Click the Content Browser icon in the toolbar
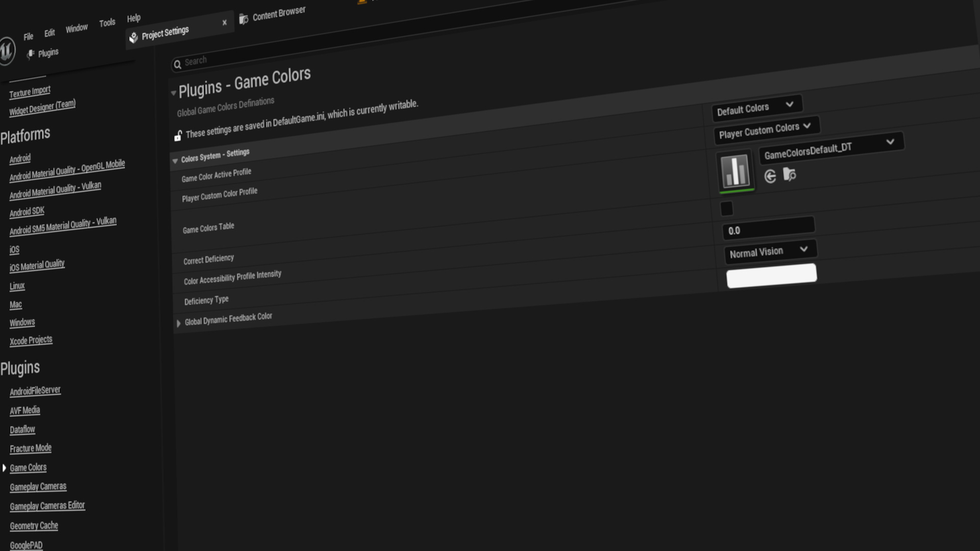The image size is (980, 551). [x=244, y=18]
